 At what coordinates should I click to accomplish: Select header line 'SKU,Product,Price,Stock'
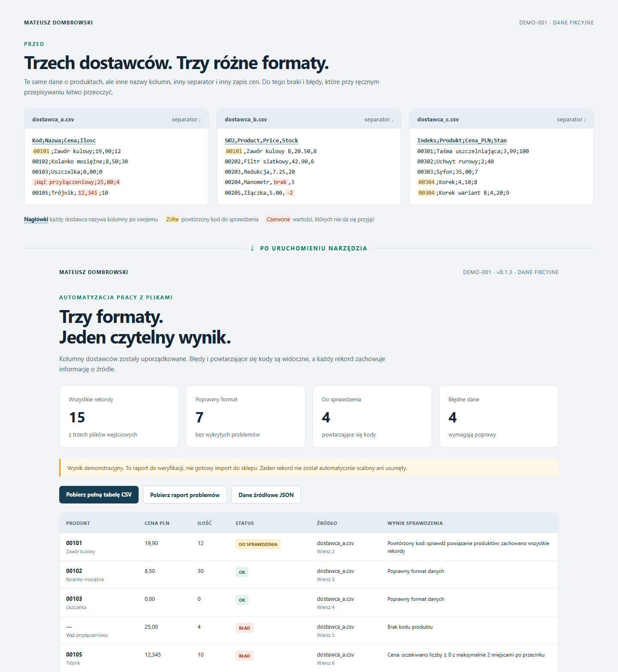261,141
